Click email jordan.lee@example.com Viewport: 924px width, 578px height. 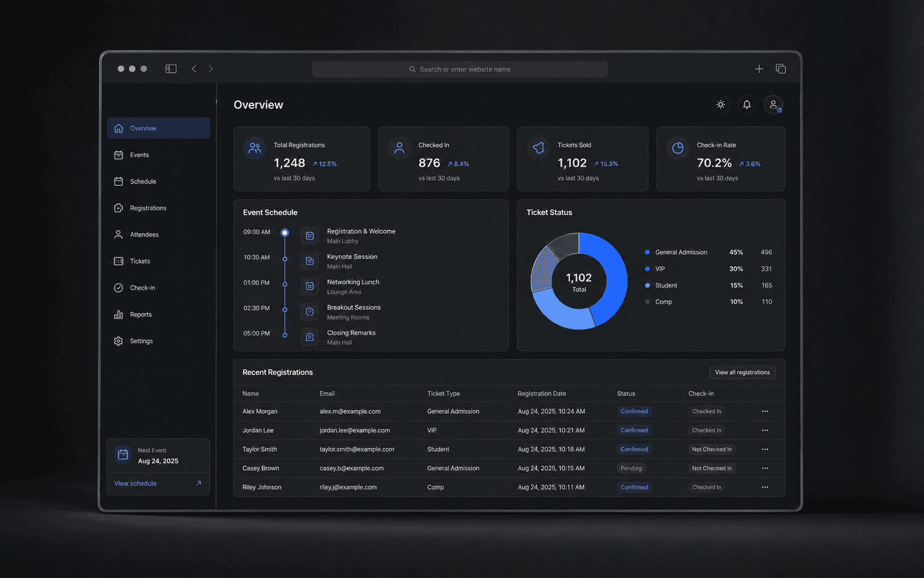(355, 431)
